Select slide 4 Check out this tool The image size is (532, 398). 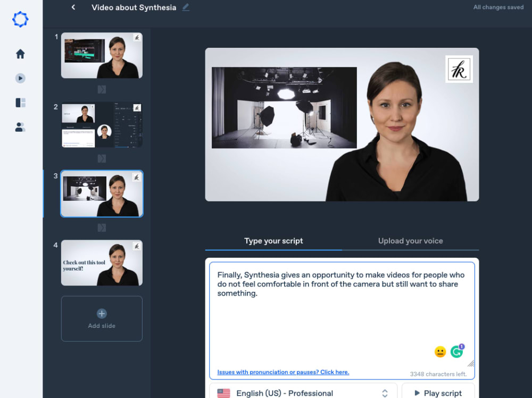coord(102,262)
